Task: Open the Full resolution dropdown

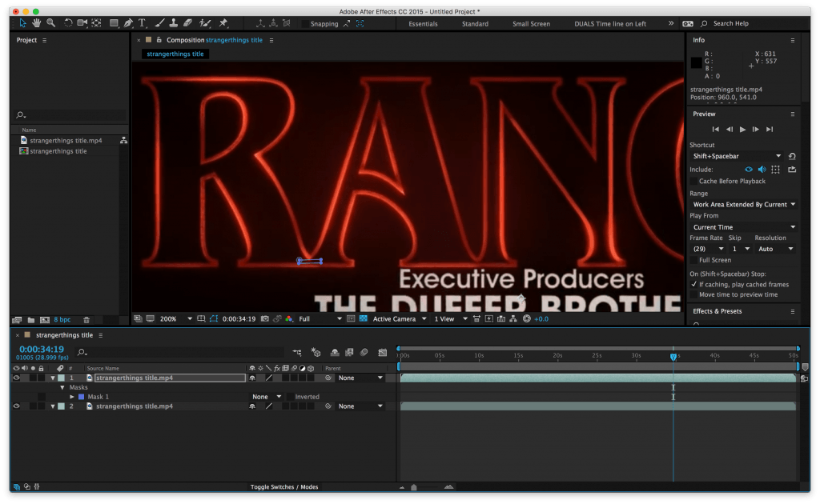Action: tap(320, 318)
